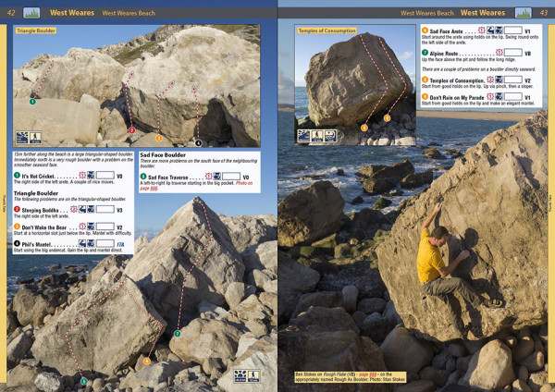Screen dimensions: 555x392
Task: Click orange marker 3 in the Triangle Boulder photo
Action: (158, 138)
